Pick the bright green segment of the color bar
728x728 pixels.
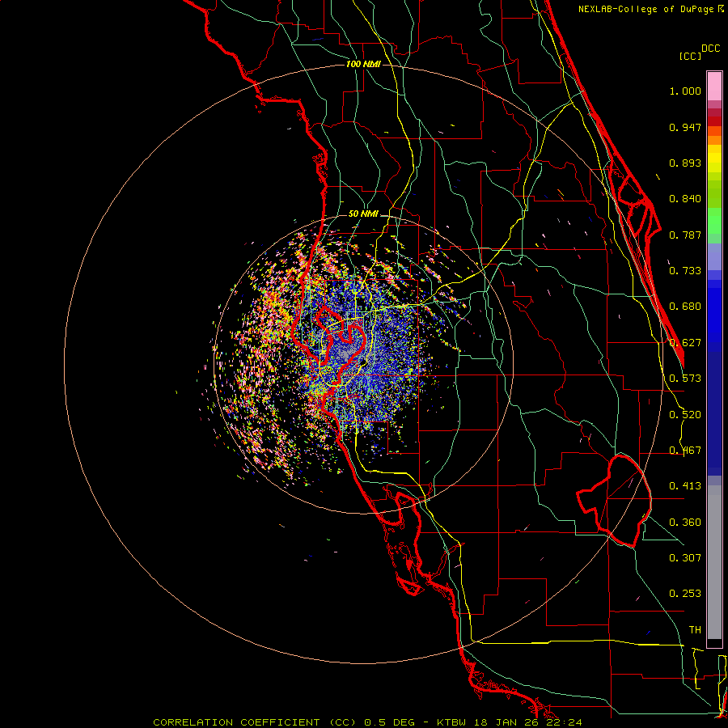click(714, 221)
